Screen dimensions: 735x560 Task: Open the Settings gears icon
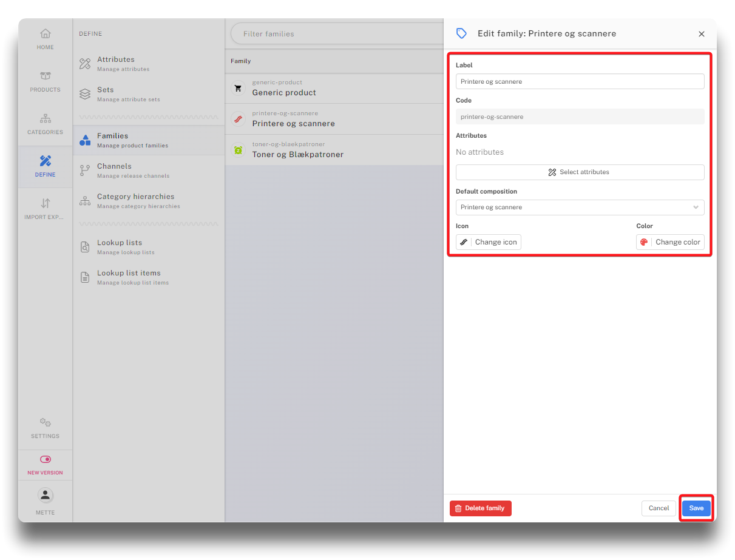pos(46,423)
